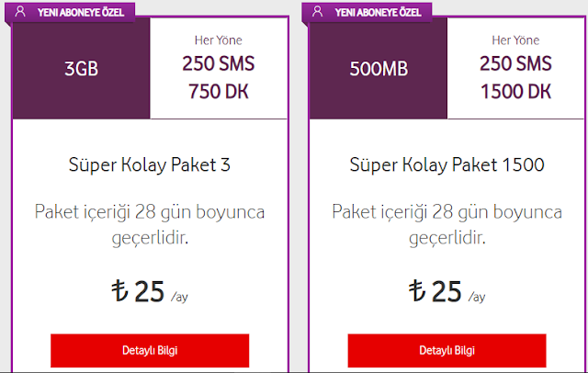Click 250 SMS in the left package
This screenshot has height=373, width=588.
[217, 66]
